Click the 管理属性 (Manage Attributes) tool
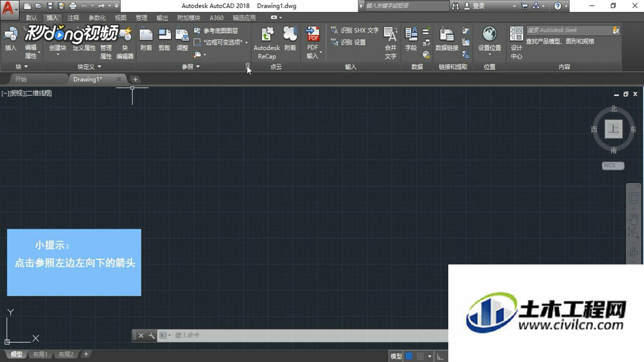The image size is (644, 362). tap(106, 52)
